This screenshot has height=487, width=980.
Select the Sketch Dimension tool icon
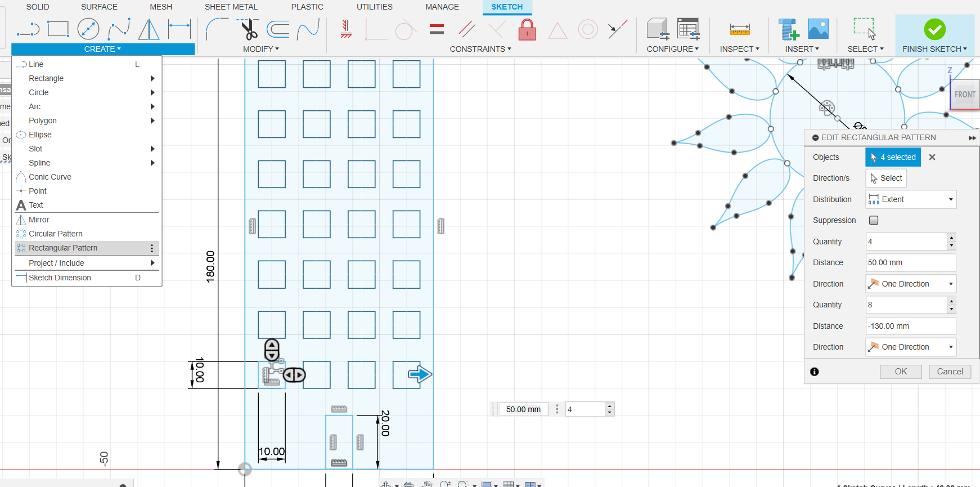click(x=179, y=29)
